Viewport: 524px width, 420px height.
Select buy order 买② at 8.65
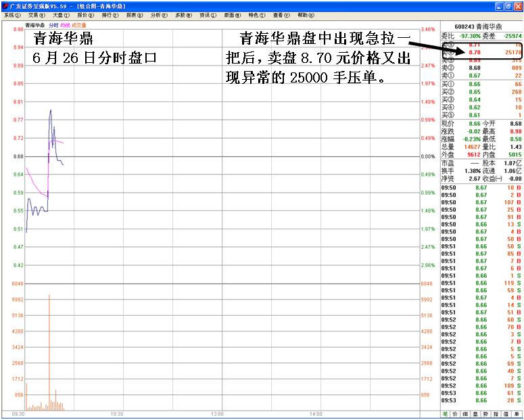(x=481, y=92)
